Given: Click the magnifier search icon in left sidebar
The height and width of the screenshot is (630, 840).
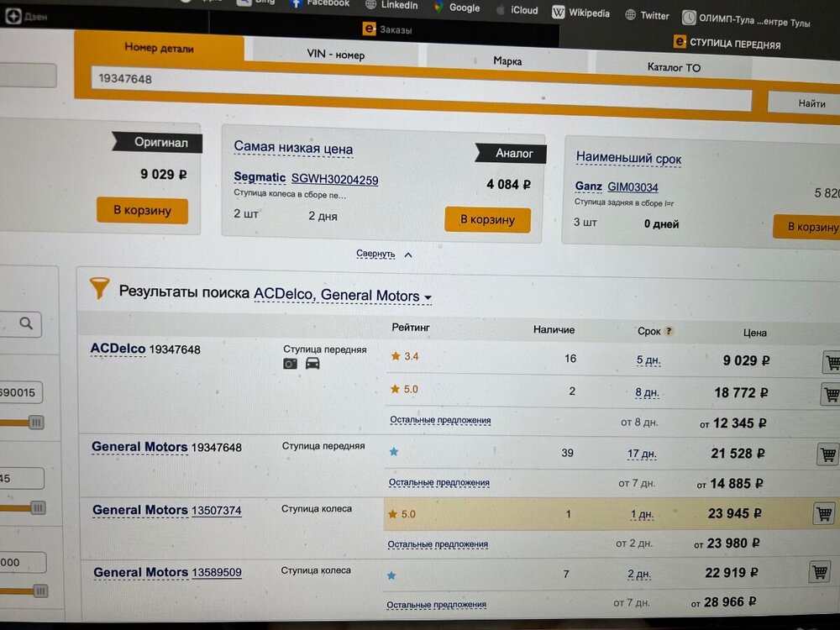Looking at the screenshot, I should point(26,323).
